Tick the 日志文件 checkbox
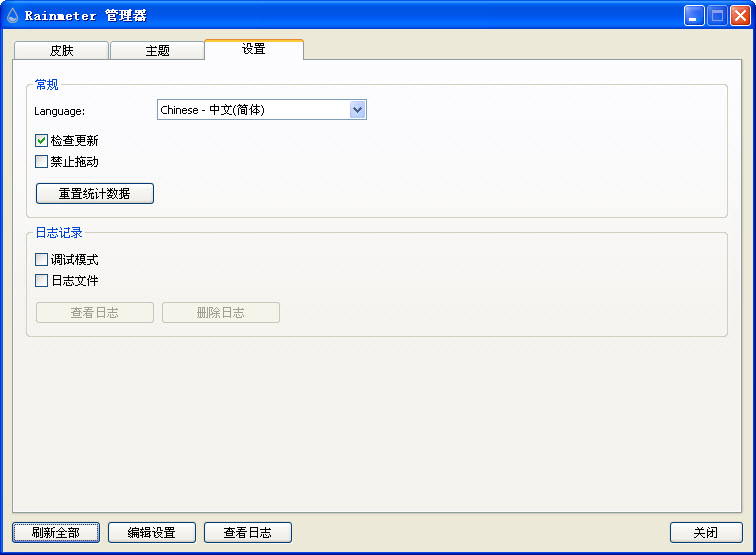 tap(42, 281)
